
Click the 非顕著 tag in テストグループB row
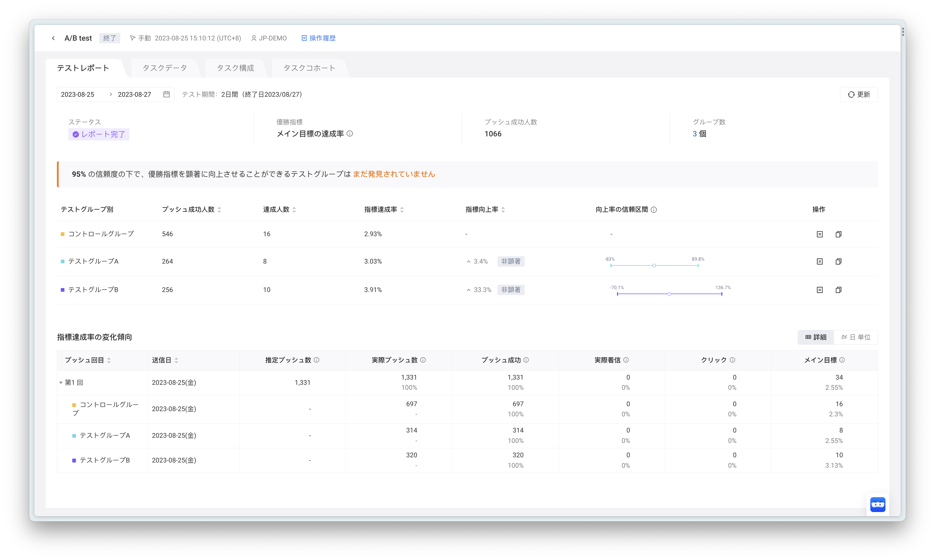coord(511,290)
